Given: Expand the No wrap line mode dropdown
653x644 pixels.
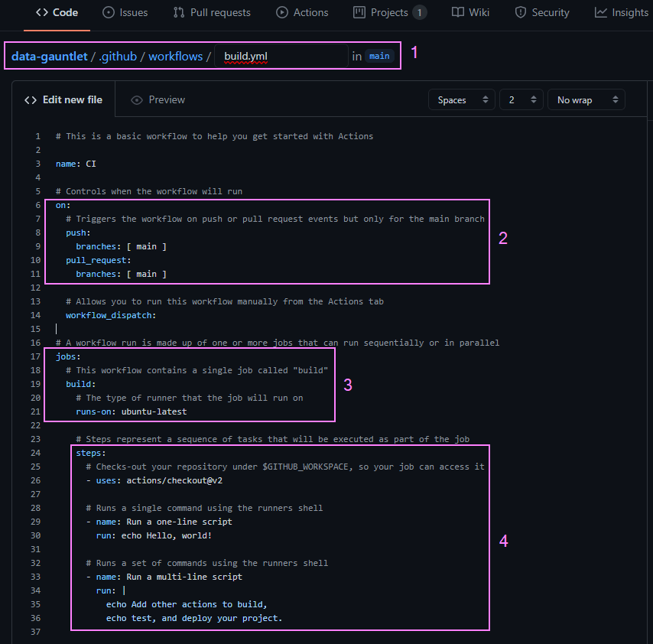Looking at the screenshot, I should [585, 100].
